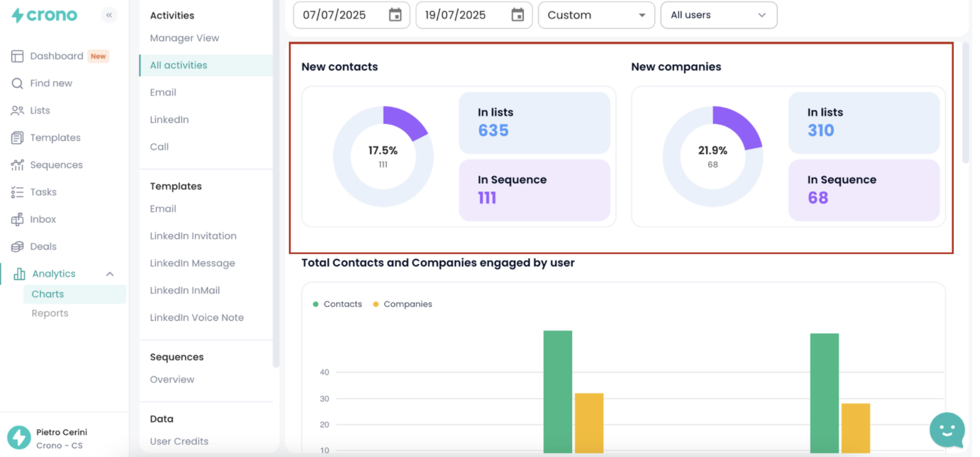Click the Inbox mailbox icon
The width and height of the screenshot is (980, 457).
(x=17, y=220)
